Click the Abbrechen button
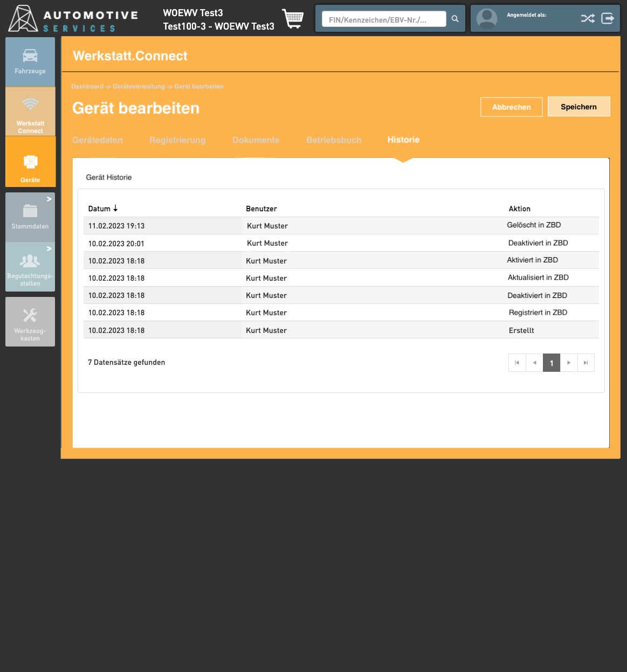 pyautogui.click(x=511, y=107)
